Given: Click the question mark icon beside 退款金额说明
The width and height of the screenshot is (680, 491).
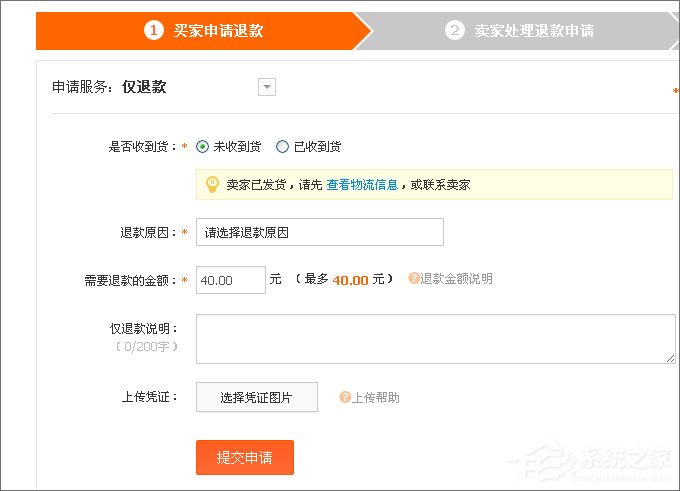Looking at the screenshot, I should (x=414, y=279).
